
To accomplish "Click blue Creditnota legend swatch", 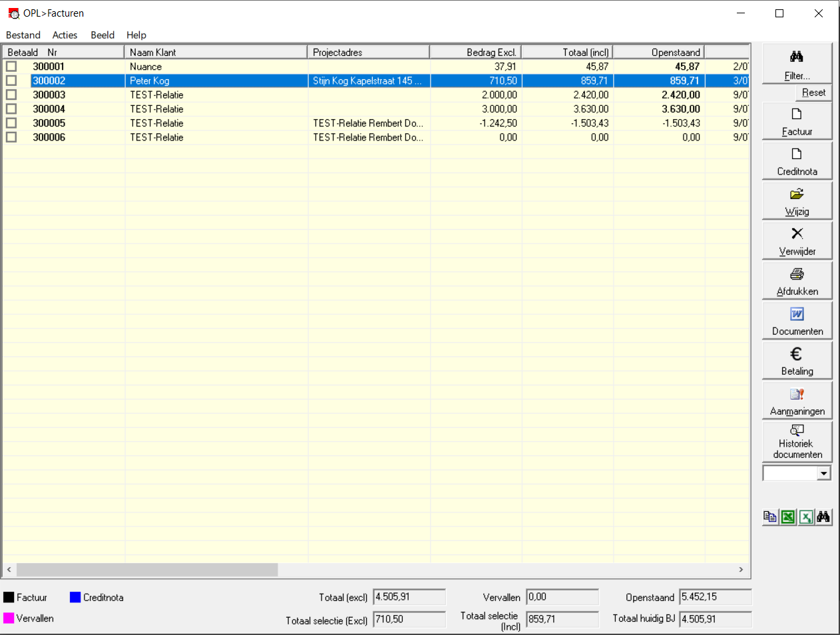I will click(75, 598).
